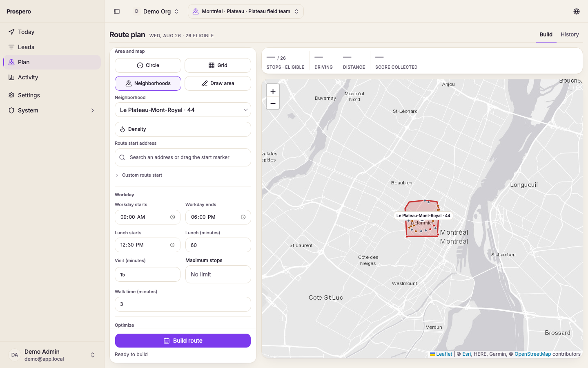Open the Demo Admin account menu
The height and width of the screenshot is (368, 588).
click(52, 355)
